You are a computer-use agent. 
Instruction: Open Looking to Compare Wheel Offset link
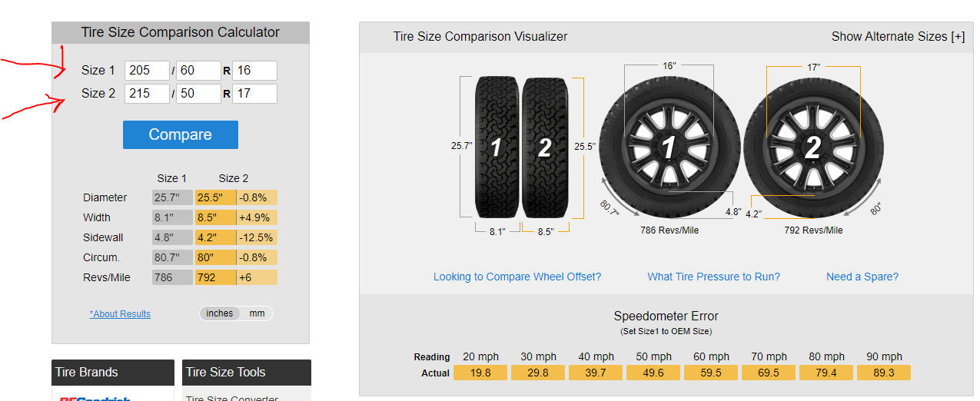point(517,277)
